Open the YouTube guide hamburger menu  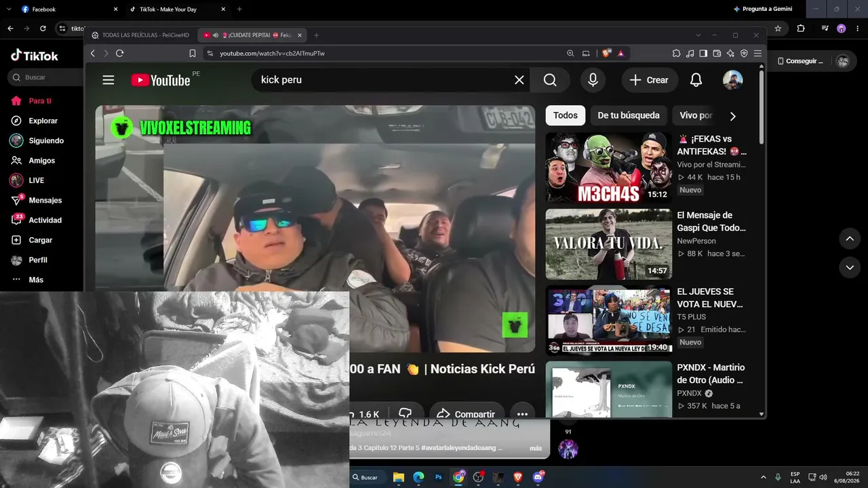108,80
